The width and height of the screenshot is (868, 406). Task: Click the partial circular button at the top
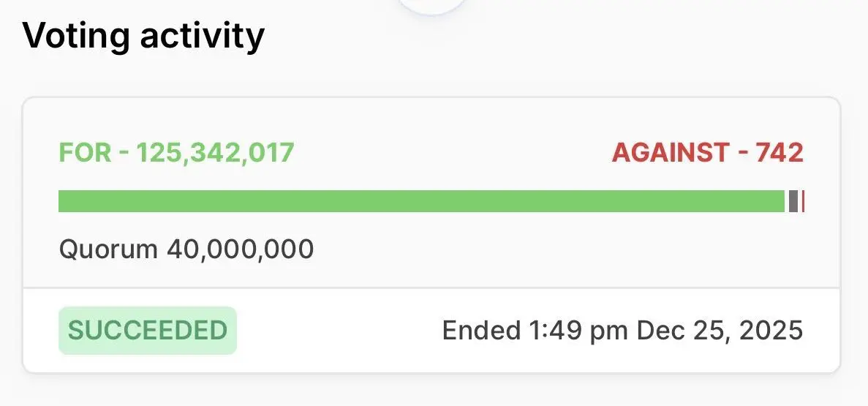(x=432, y=6)
